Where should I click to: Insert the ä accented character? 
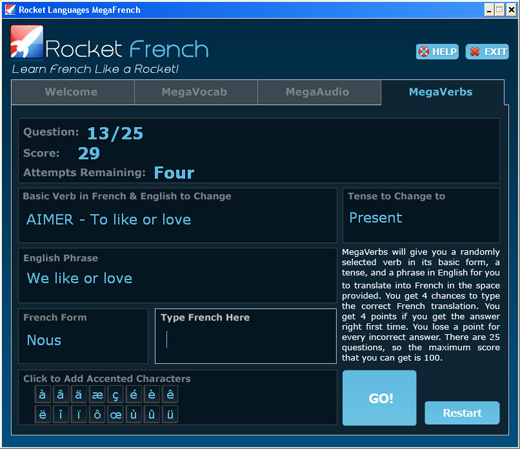(79, 394)
